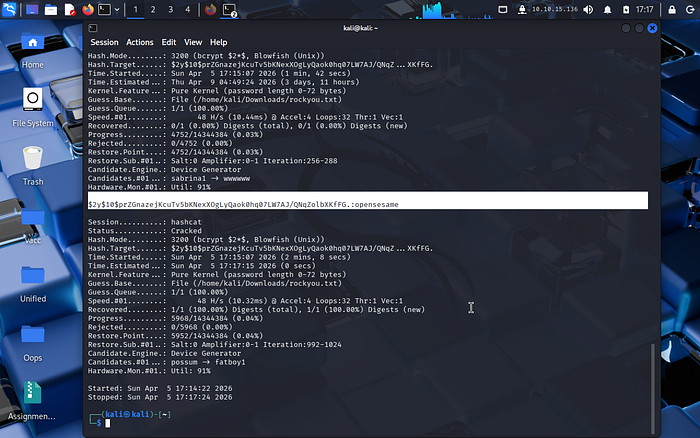The height and width of the screenshot is (438, 700).
Task: Open the notifications bell icon
Action: [x=608, y=10]
